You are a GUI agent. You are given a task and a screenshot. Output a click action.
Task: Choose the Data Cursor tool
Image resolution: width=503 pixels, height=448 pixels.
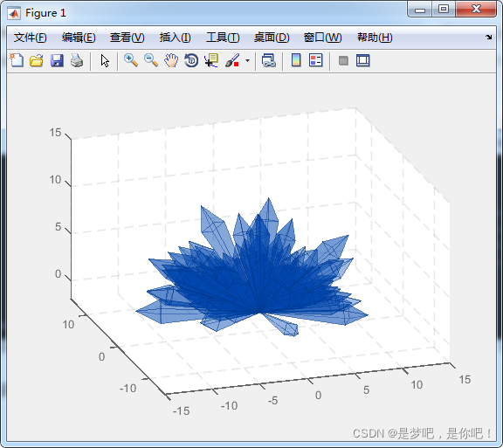point(211,60)
